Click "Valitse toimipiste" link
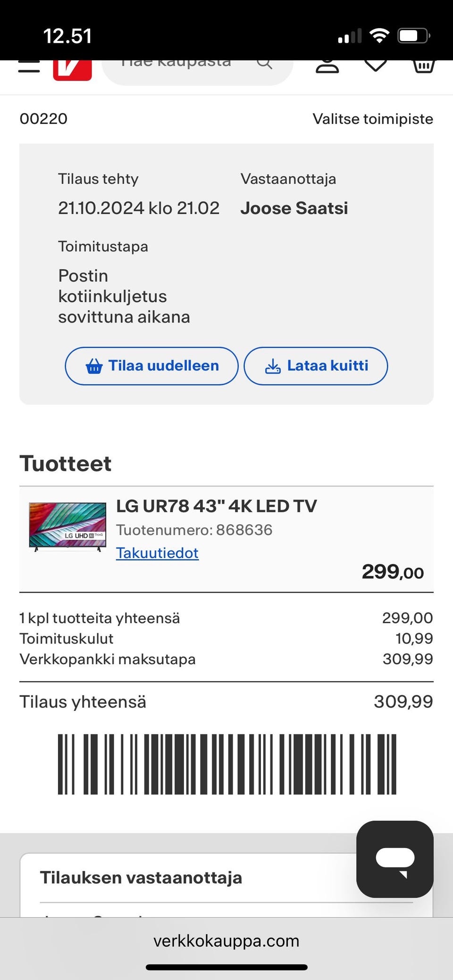The image size is (453, 980). (372, 119)
